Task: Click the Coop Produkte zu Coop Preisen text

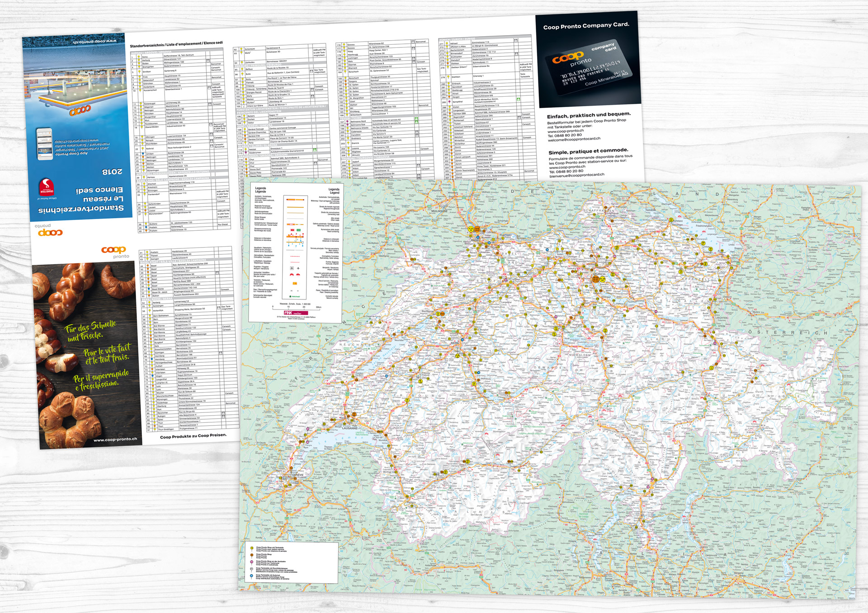Action: click(x=193, y=435)
